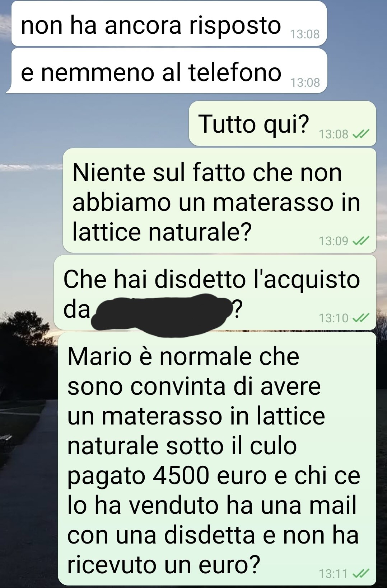Tap the 'non ha ancora risposto' message
The height and width of the screenshot is (588, 387).
tap(169, 23)
